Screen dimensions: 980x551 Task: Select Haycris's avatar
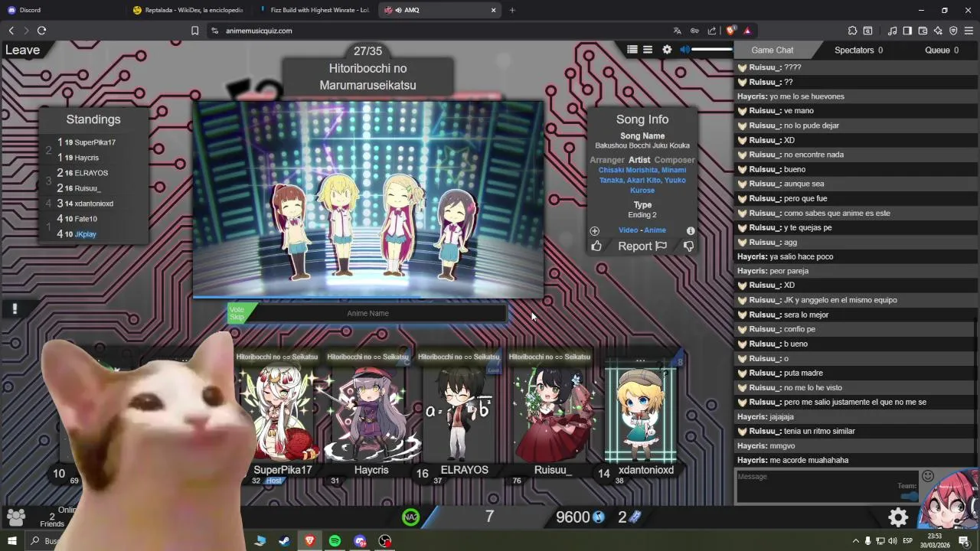pyautogui.click(x=371, y=413)
